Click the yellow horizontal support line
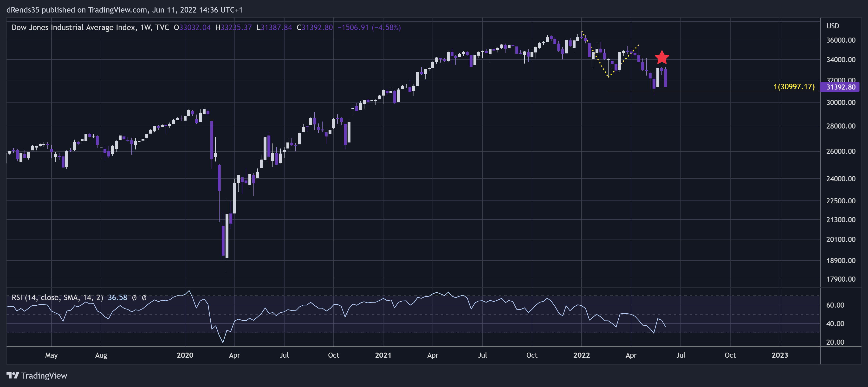The image size is (868, 387). [714, 91]
